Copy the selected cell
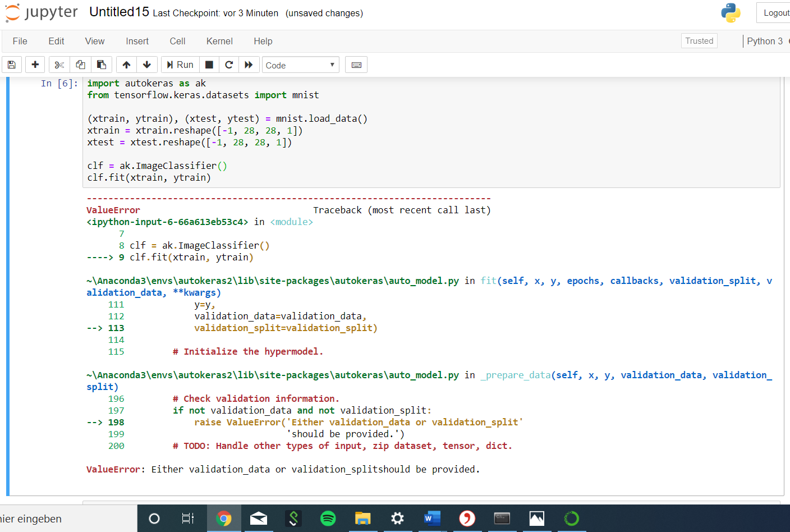 (x=80, y=65)
